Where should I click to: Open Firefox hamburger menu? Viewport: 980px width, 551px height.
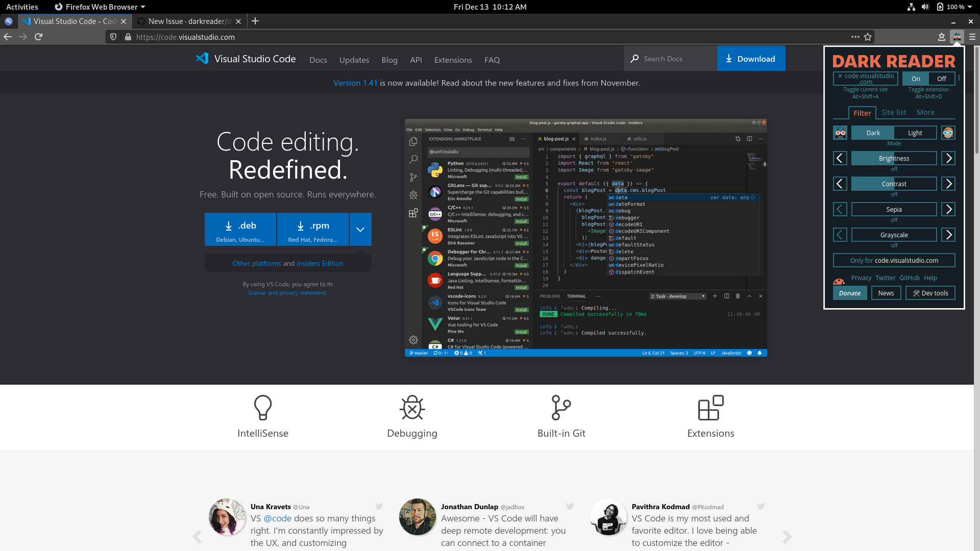972,37
